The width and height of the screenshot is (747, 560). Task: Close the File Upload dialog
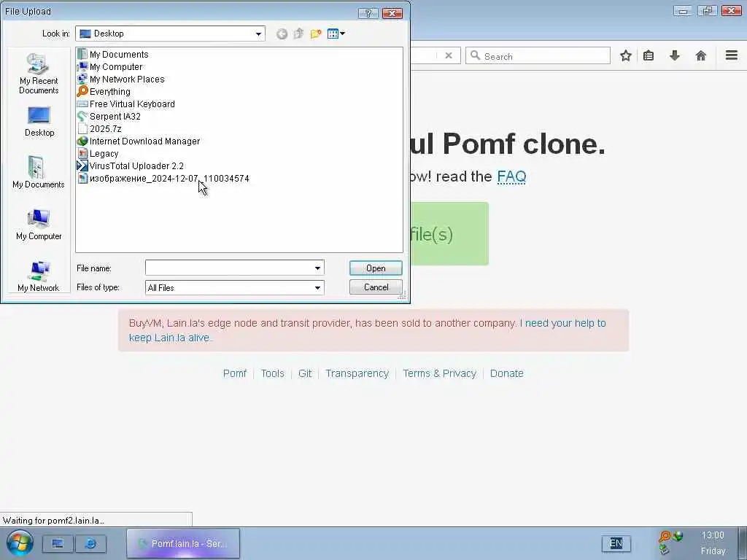click(x=392, y=13)
